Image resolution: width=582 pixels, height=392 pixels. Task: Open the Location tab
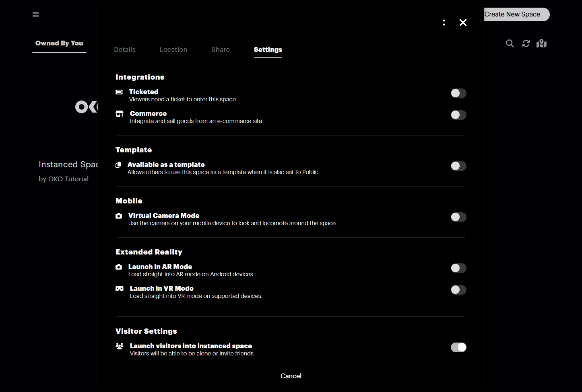(x=173, y=49)
